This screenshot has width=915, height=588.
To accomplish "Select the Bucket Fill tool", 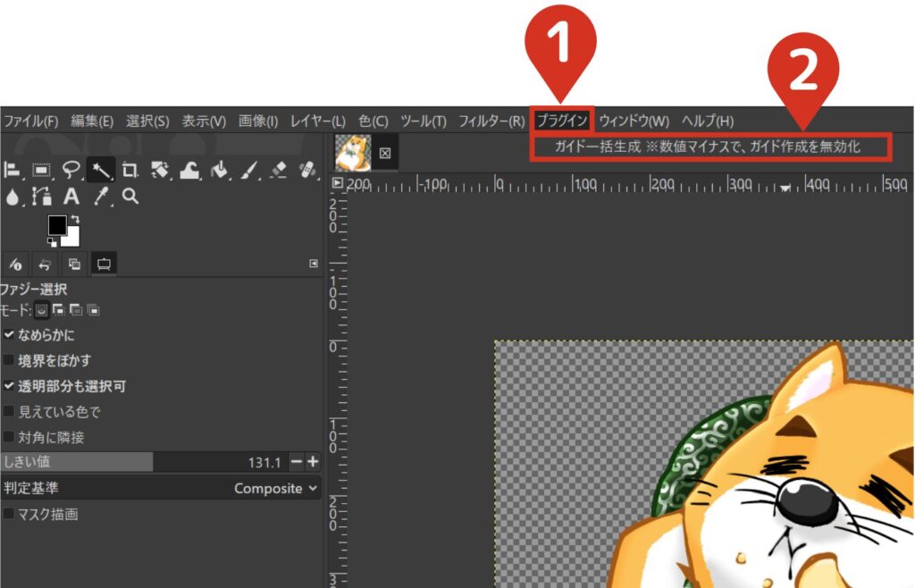I will coord(220,170).
